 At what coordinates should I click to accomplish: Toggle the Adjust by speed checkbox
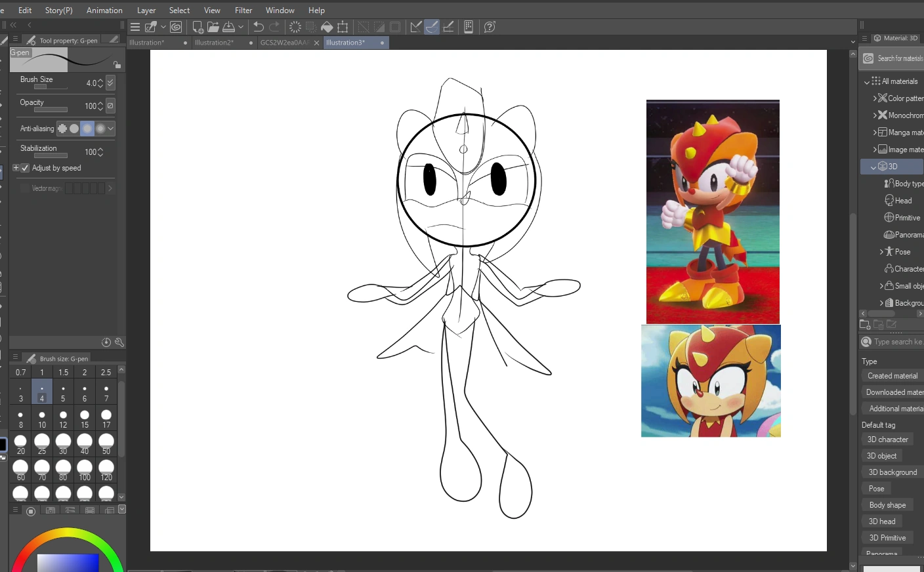[x=24, y=168]
